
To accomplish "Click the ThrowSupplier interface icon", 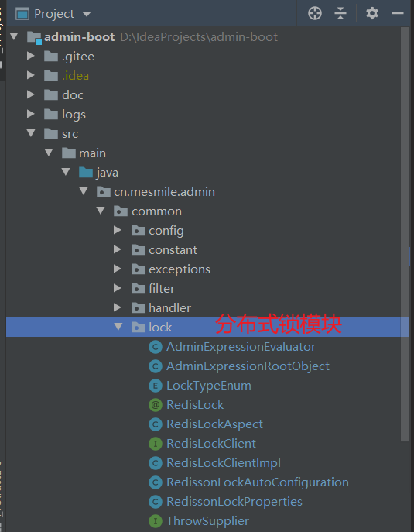I will [x=156, y=521].
